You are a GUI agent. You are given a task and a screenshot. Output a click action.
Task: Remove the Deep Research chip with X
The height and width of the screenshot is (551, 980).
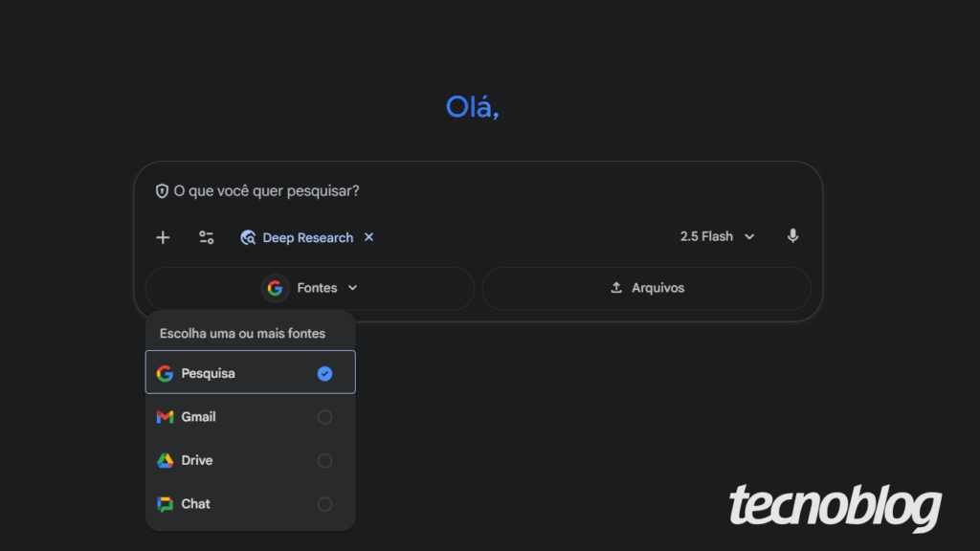(x=369, y=237)
